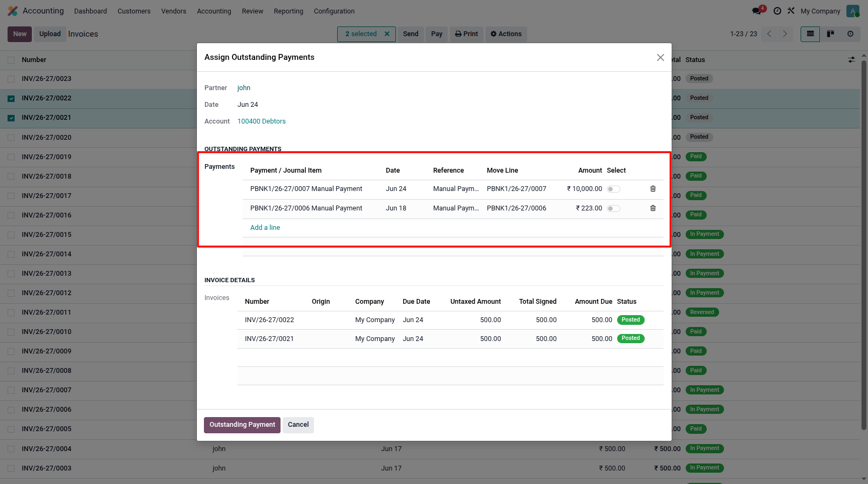Image resolution: width=868 pixels, height=484 pixels.
Task: Sort the list by the Status column header
Action: coord(695,60)
